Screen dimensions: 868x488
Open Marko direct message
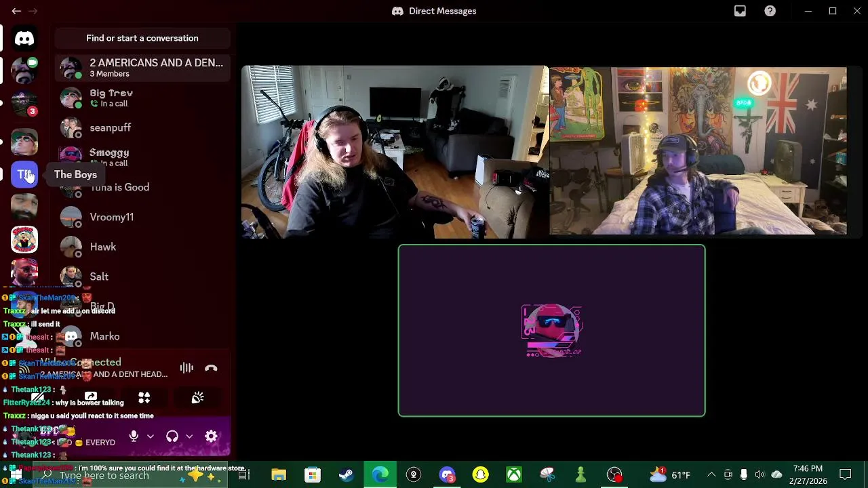pos(142,336)
